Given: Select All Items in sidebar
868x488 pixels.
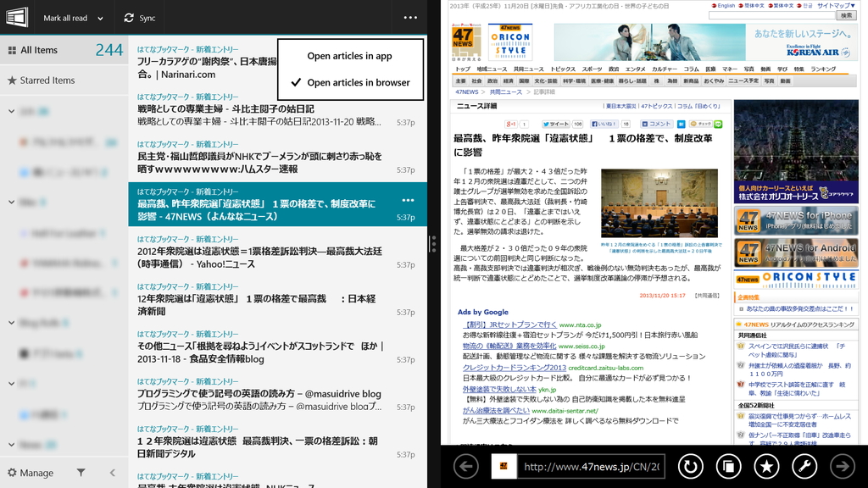Looking at the screenshot, I should [x=64, y=50].
